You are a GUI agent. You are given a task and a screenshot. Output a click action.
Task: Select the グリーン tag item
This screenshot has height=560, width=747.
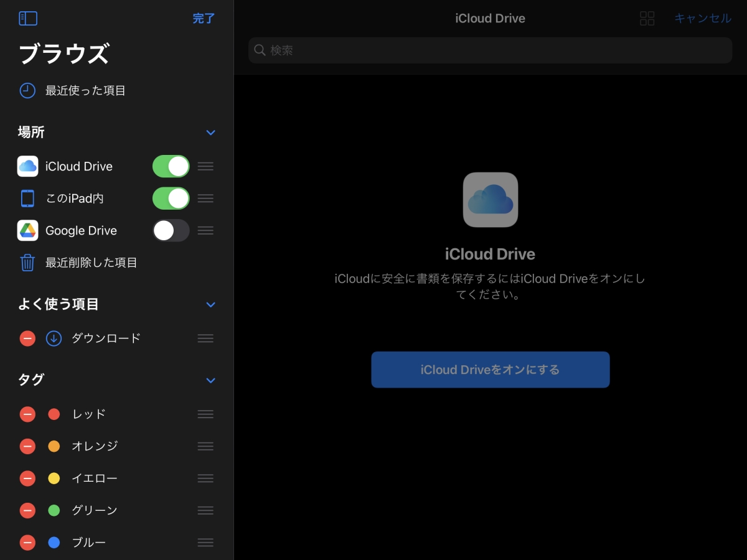click(x=95, y=510)
